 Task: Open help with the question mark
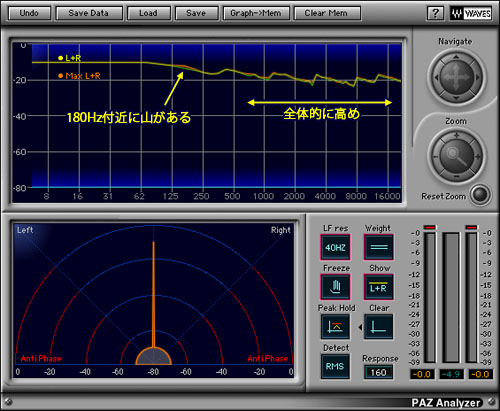435,13
